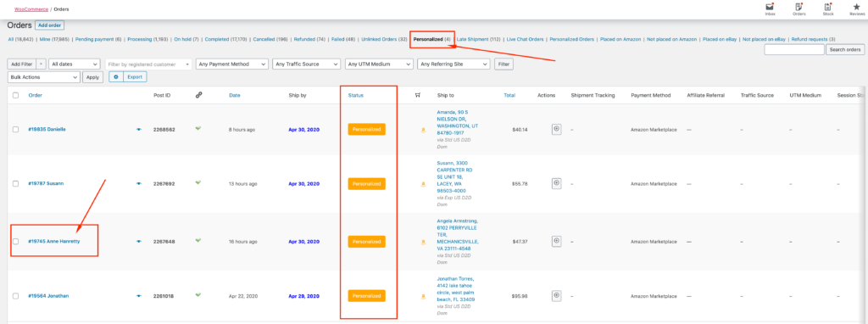Click the Filter button
This screenshot has width=868, height=324.
(x=504, y=64)
